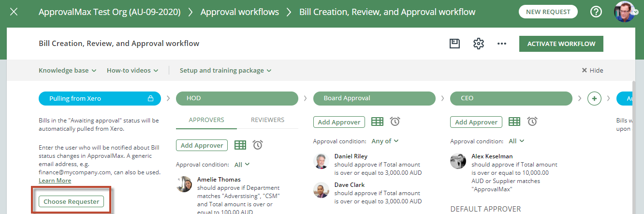644x214 pixels.
Task: Open the Board Approval deadline clock icon
Action: (395, 122)
